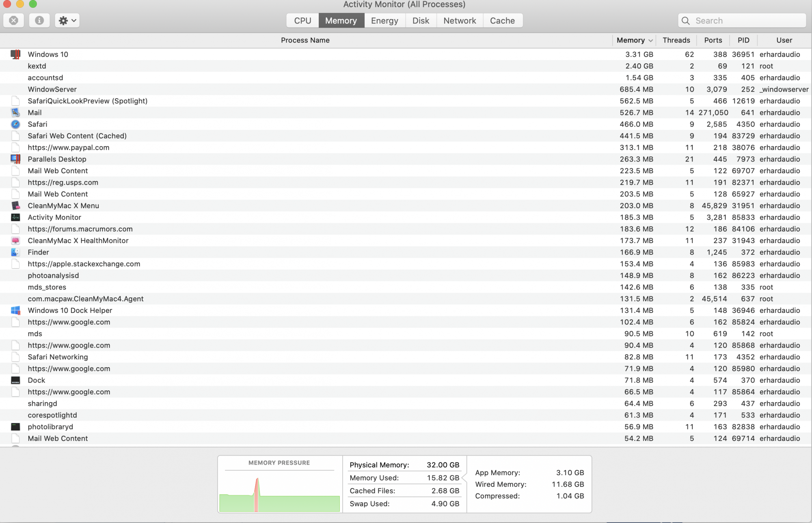Click the Safari Web Content (Cached) icon

[x=15, y=136]
